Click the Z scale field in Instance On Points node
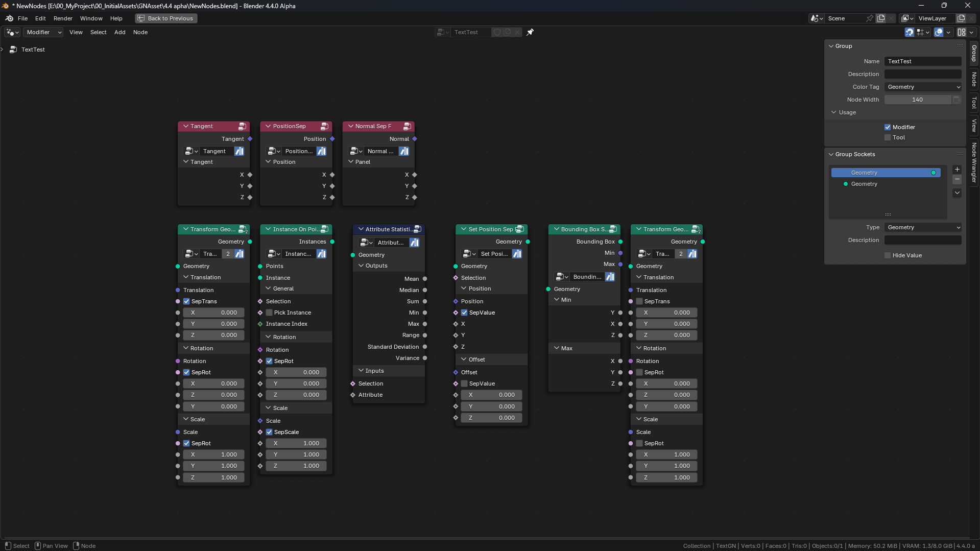The width and height of the screenshot is (980, 551). click(x=296, y=466)
